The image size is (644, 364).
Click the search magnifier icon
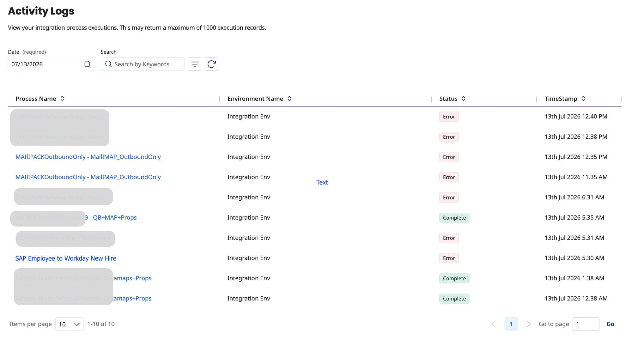pos(108,64)
